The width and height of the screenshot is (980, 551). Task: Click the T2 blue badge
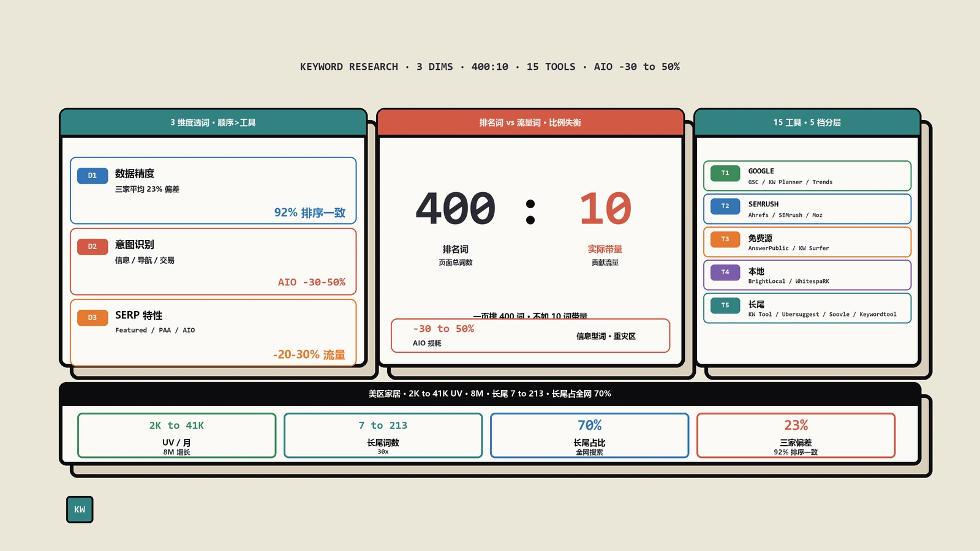(725, 206)
